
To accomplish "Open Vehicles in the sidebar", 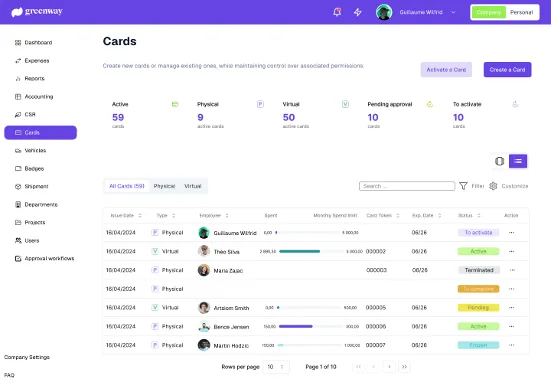I will (x=31, y=150).
